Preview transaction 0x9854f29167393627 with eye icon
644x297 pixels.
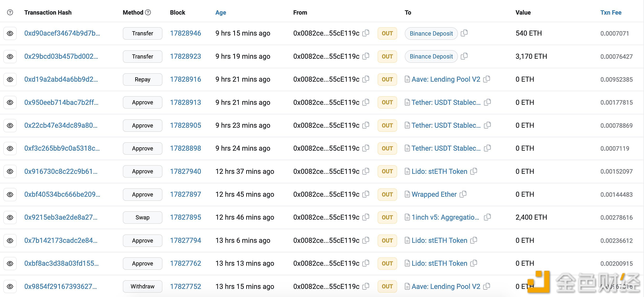(10, 286)
